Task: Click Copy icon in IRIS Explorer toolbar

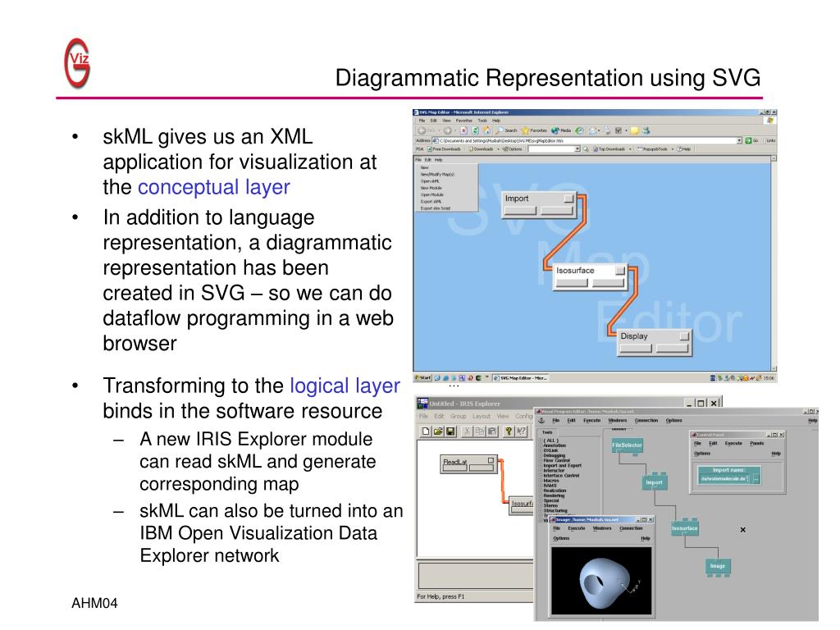Action: pyautogui.click(x=480, y=431)
